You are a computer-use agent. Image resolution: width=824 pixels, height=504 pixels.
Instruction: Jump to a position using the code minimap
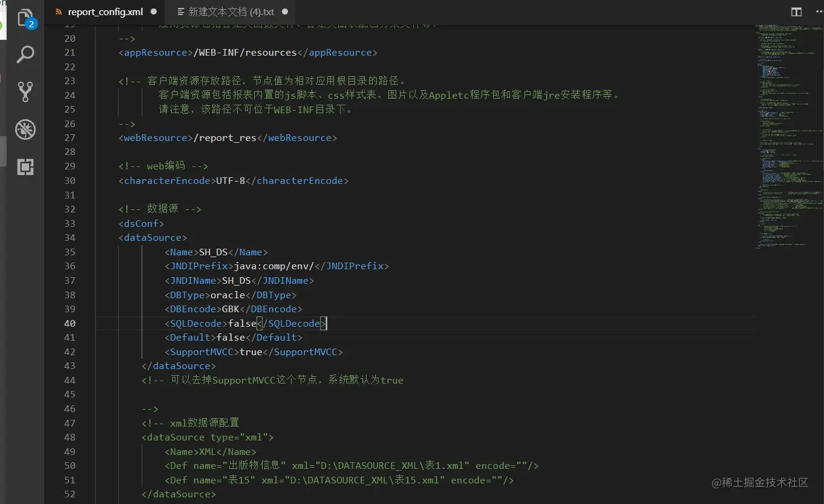point(789,136)
